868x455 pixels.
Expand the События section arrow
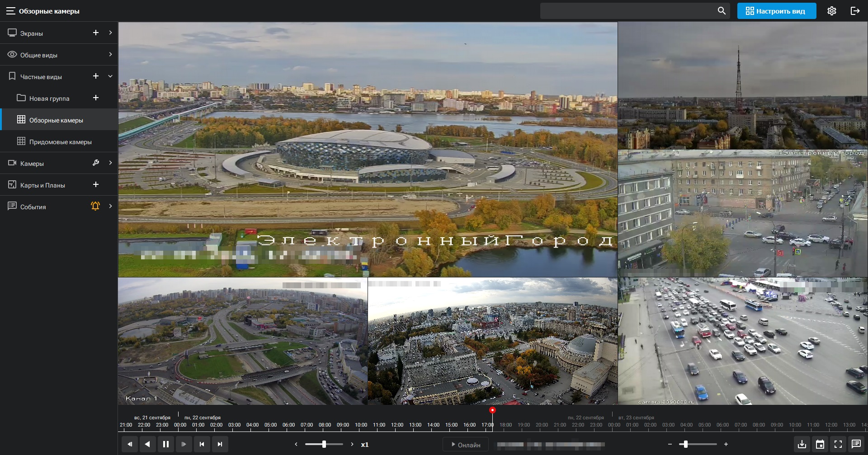tap(110, 206)
